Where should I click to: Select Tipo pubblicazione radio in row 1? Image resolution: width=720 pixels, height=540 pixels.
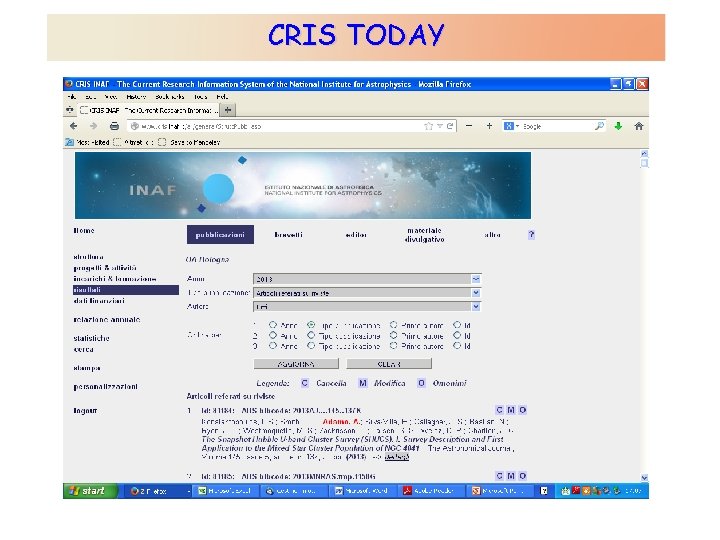[311, 325]
